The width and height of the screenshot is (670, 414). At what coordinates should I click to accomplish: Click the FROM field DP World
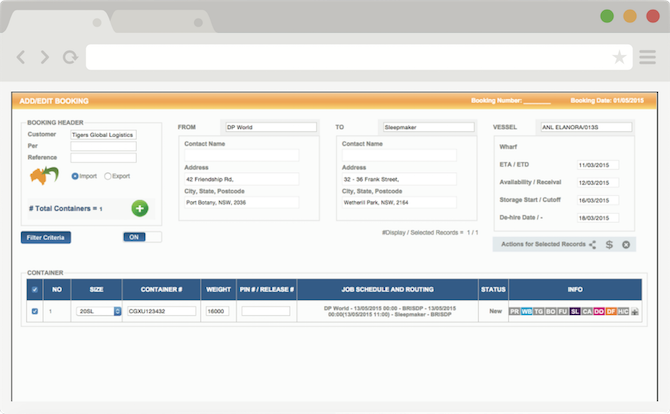click(271, 127)
